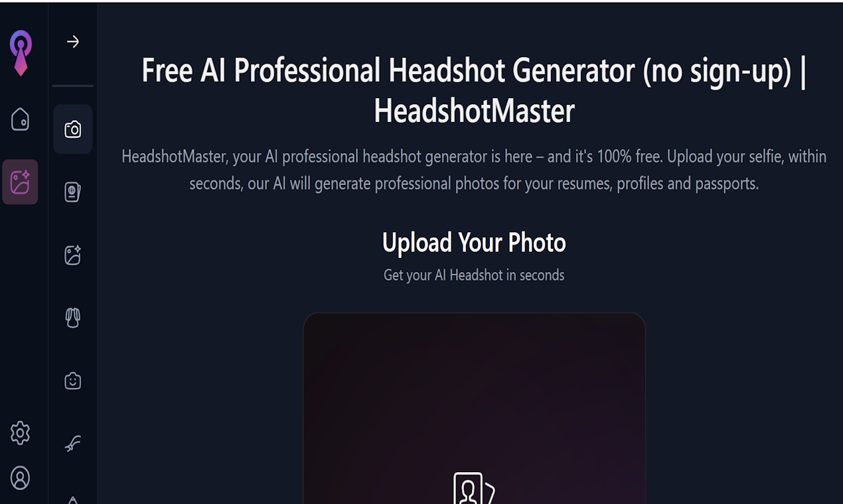843x504 pixels.
Task: Open the smiley face tool icon
Action: (73, 381)
